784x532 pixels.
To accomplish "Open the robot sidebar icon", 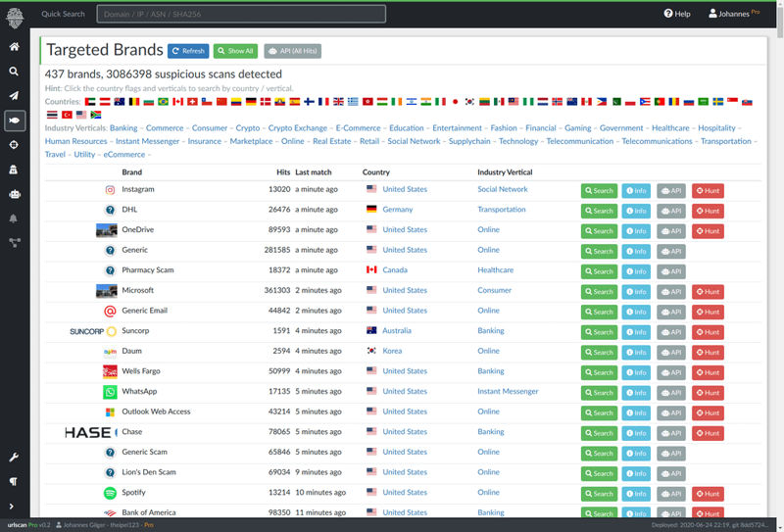I will tap(15, 194).
